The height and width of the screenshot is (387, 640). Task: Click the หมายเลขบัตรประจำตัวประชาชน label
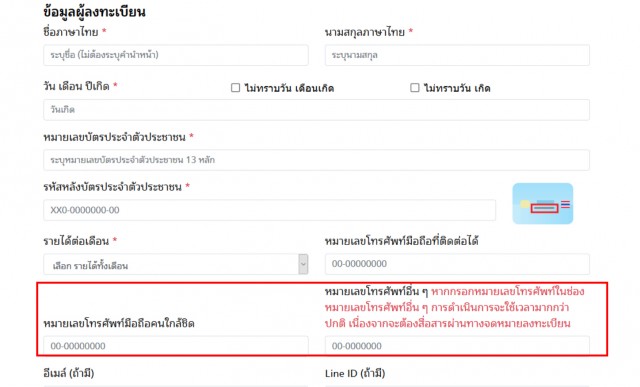(114, 137)
